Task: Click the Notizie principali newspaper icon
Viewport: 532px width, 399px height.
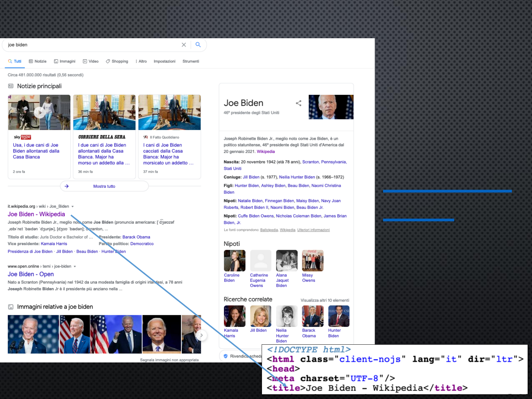Action: coord(11,86)
